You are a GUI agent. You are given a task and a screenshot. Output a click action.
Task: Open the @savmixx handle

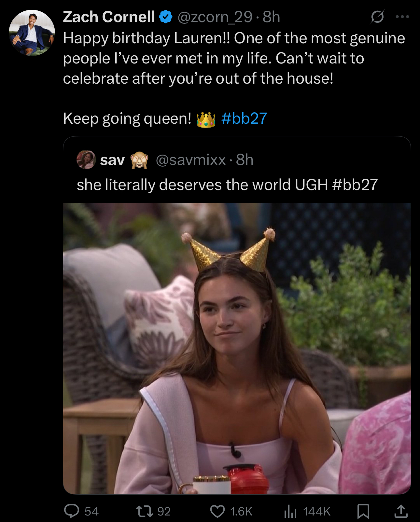point(191,160)
